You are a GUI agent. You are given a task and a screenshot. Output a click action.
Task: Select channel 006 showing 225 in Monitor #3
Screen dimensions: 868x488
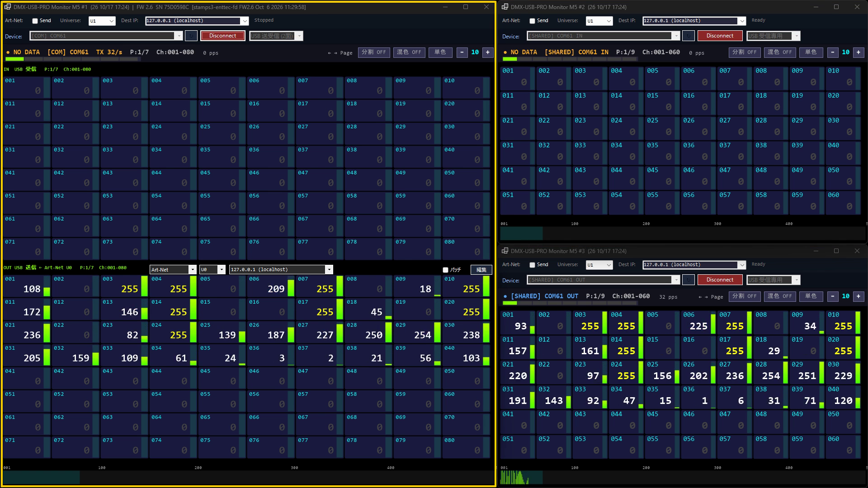click(x=699, y=322)
